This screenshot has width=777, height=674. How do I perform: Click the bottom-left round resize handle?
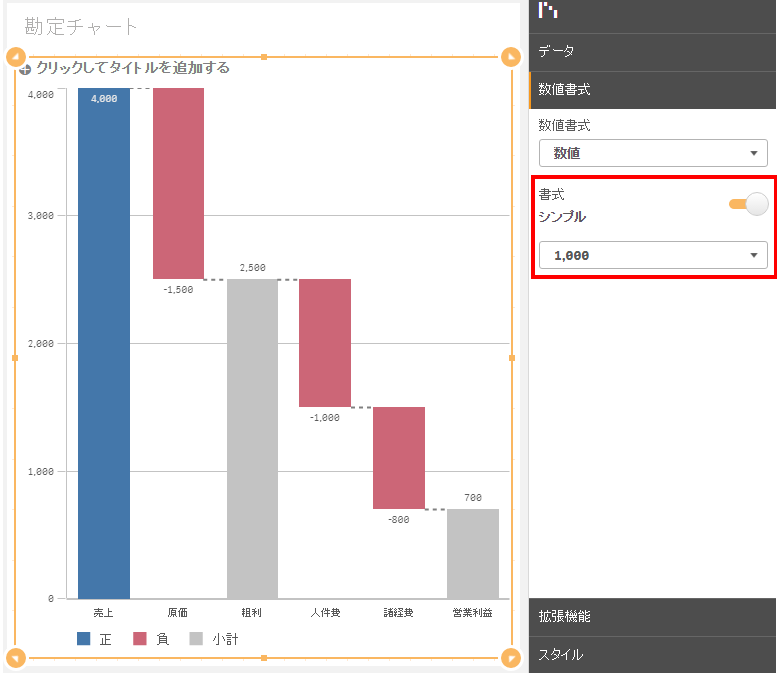coord(16,658)
